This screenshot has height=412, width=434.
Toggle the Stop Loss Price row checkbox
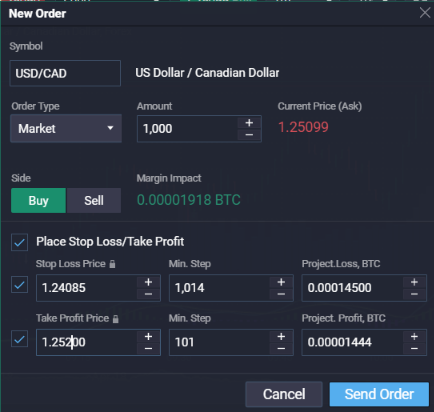(x=19, y=285)
